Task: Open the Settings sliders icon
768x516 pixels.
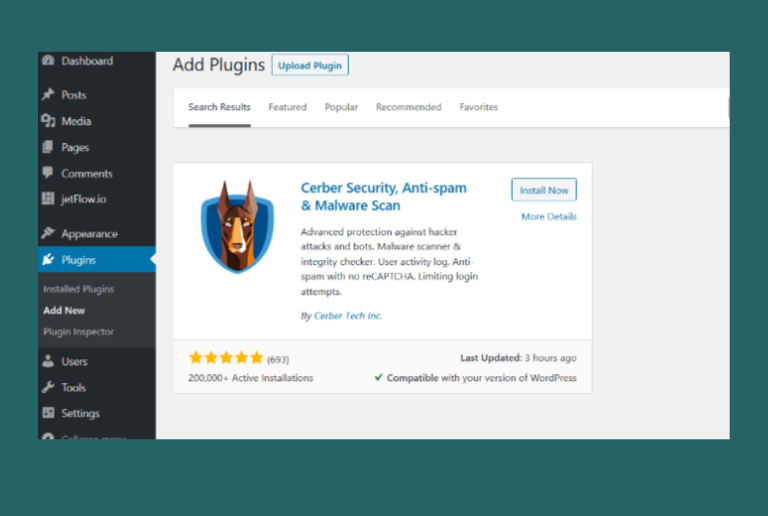Action: click(48, 413)
